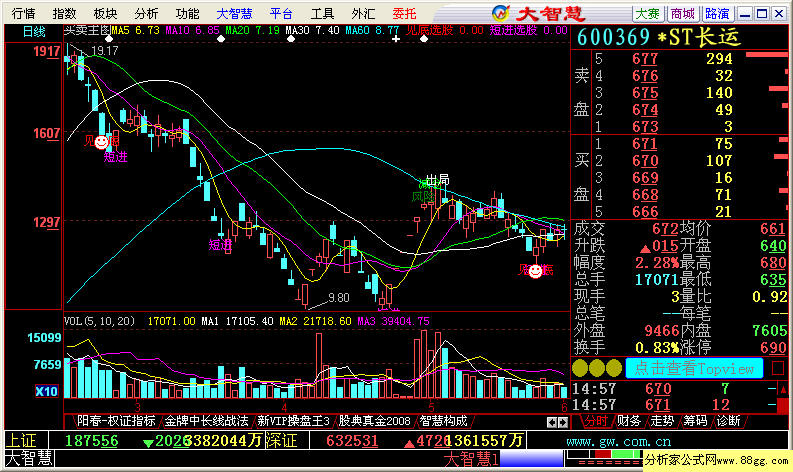Click the 买卖主图 indicator name
Image resolution: width=793 pixels, height=472 pixels.
click(x=87, y=30)
